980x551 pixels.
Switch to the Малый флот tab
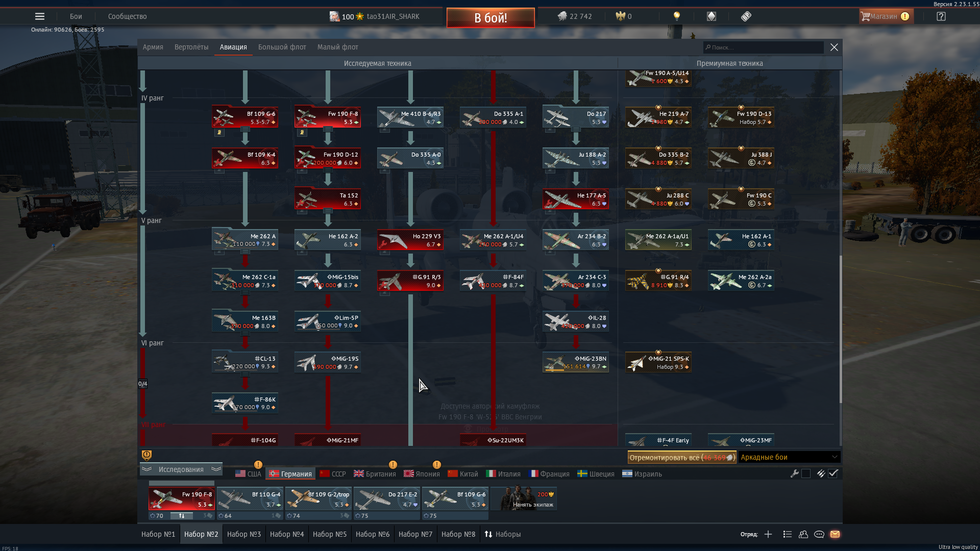tap(338, 47)
